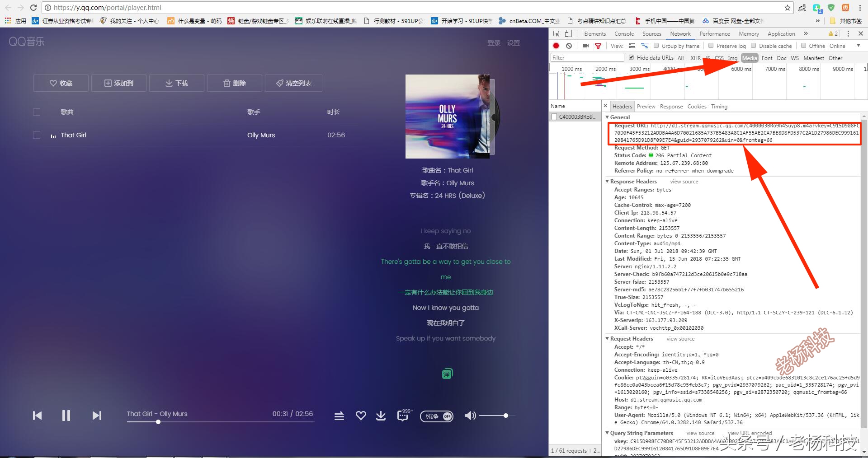The height and width of the screenshot is (458, 868).
Task: Check the checkbox beside That Girl
Action: pos(36,135)
